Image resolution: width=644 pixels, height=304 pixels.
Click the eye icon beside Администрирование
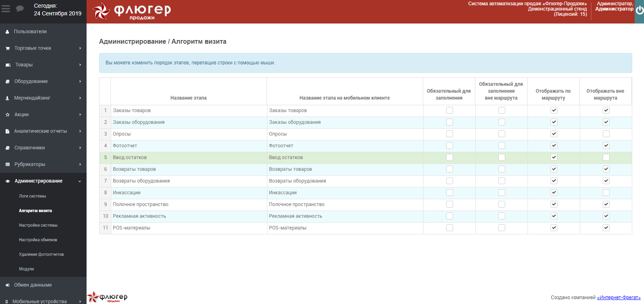coord(7,181)
